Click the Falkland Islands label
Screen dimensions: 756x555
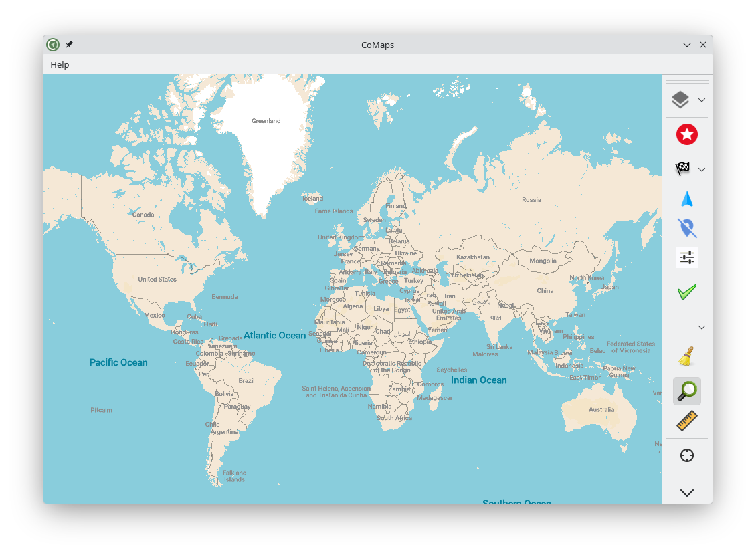click(x=234, y=477)
